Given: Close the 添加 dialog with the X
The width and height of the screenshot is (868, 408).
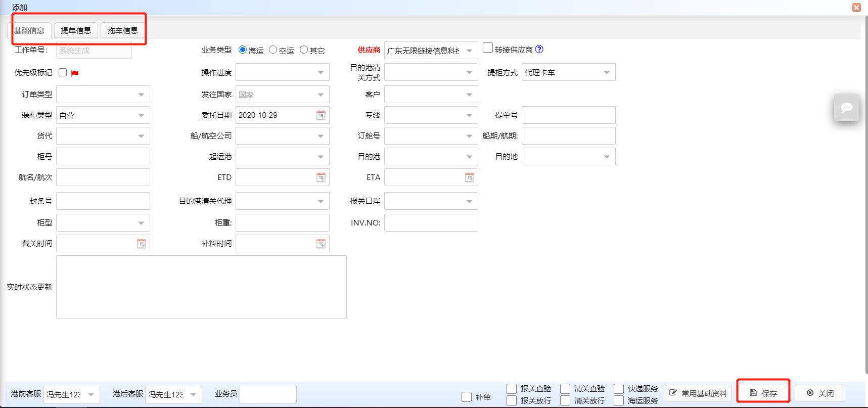Looking at the screenshot, I should tap(856, 8).
